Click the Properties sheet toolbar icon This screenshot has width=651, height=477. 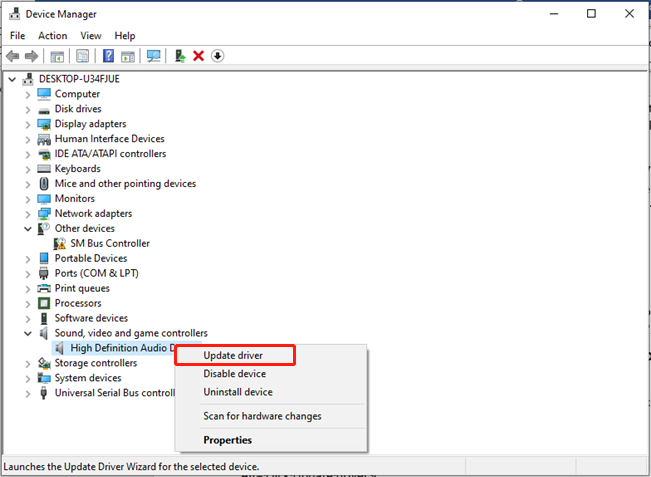click(82, 56)
